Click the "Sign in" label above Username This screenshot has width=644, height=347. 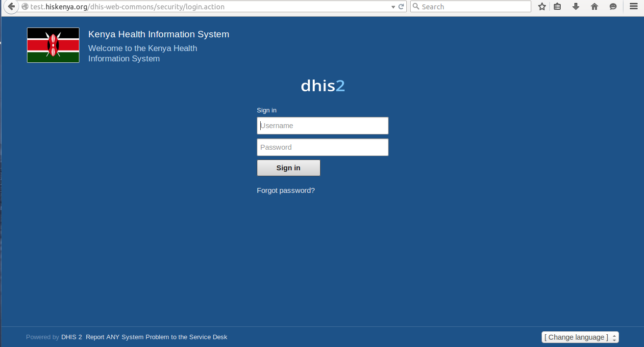pyautogui.click(x=267, y=110)
